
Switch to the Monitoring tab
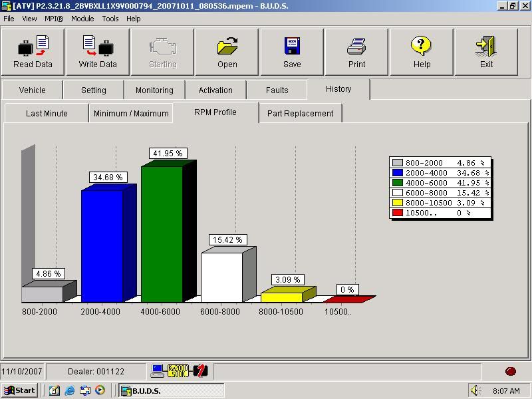point(154,90)
